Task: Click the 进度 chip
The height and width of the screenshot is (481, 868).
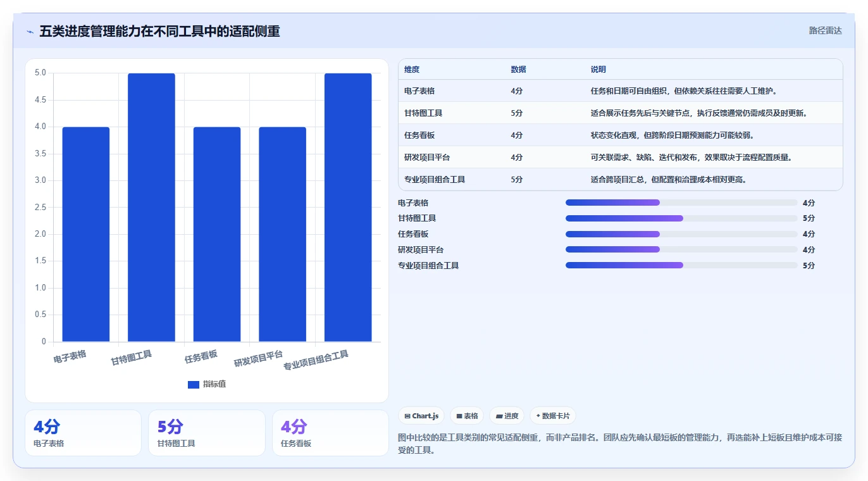Action: click(x=507, y=416)
